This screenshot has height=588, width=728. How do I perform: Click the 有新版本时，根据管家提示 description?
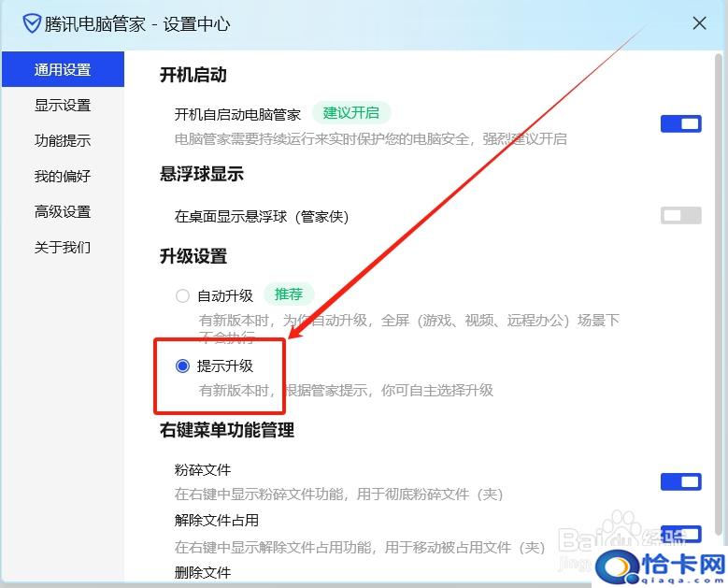(346, 391)
